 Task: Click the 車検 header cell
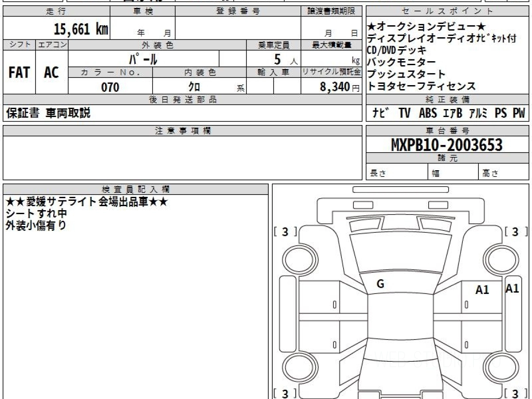[x=143, y=12]
